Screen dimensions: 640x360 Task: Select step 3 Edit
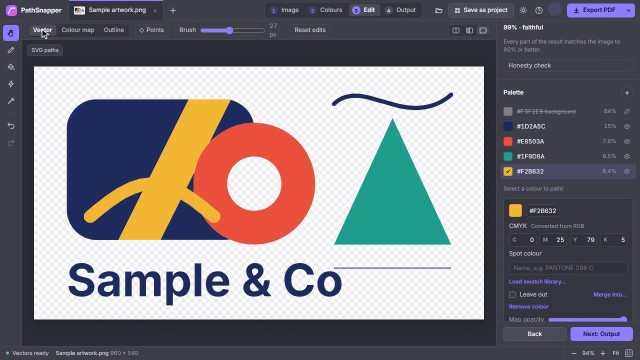(x=364, y=10)
